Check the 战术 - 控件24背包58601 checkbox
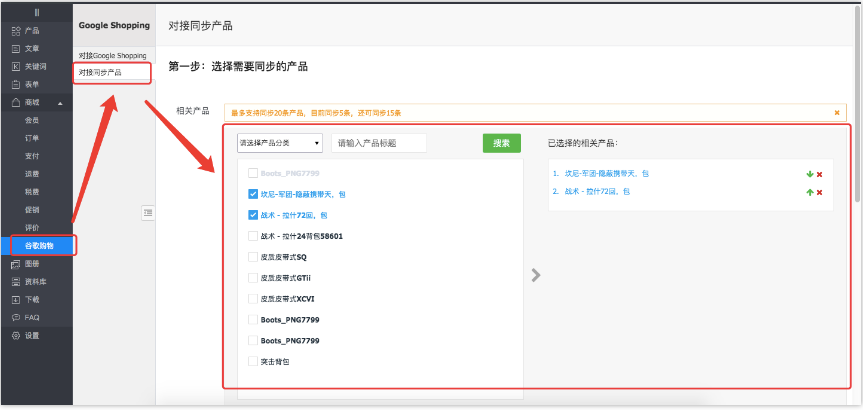The width and height of the screenshot is (863, 410). click(x=253, y=236)
